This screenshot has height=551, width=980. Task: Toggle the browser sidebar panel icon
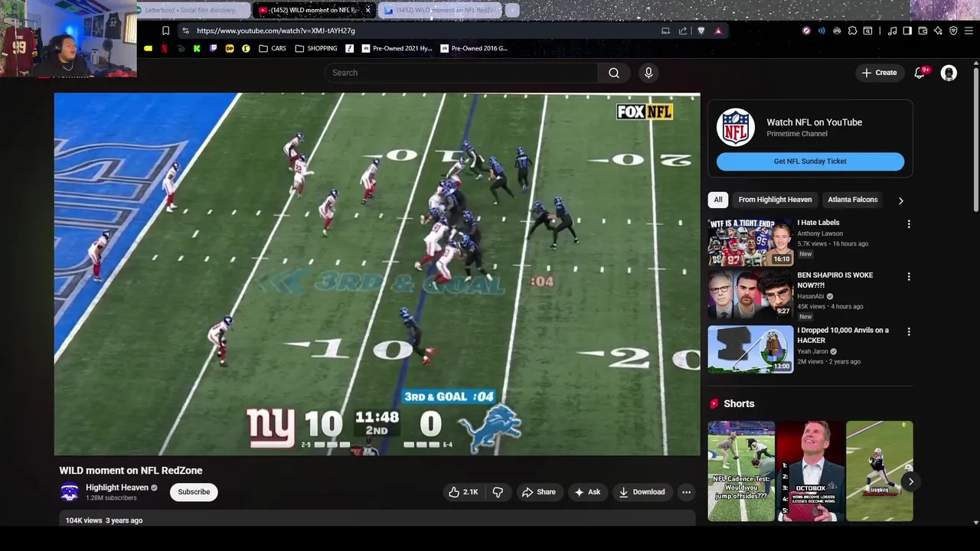click(907, 31)
